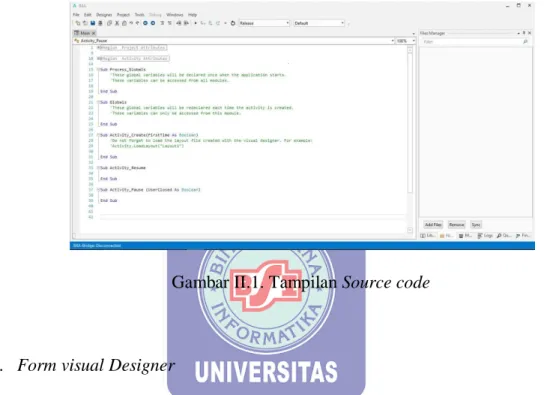This screenshot has width=544, height=395.
Task: Click the New file icon in toolbar
Action: coord(78,23)
